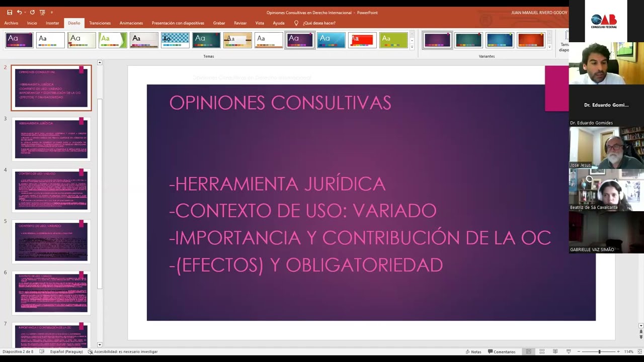Choose the purple color variant

coord(437,40)
